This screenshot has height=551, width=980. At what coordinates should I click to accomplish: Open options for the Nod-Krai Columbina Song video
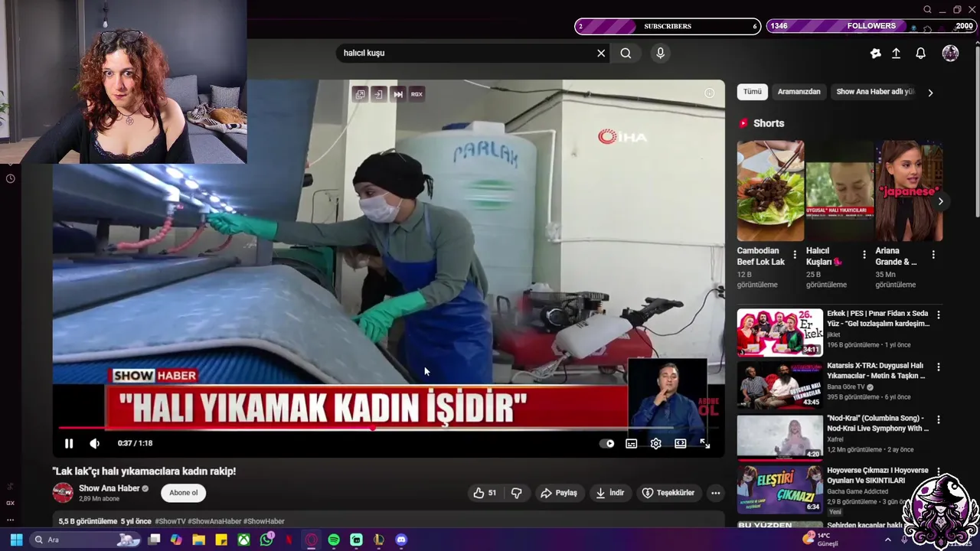[x=939, y=420]
